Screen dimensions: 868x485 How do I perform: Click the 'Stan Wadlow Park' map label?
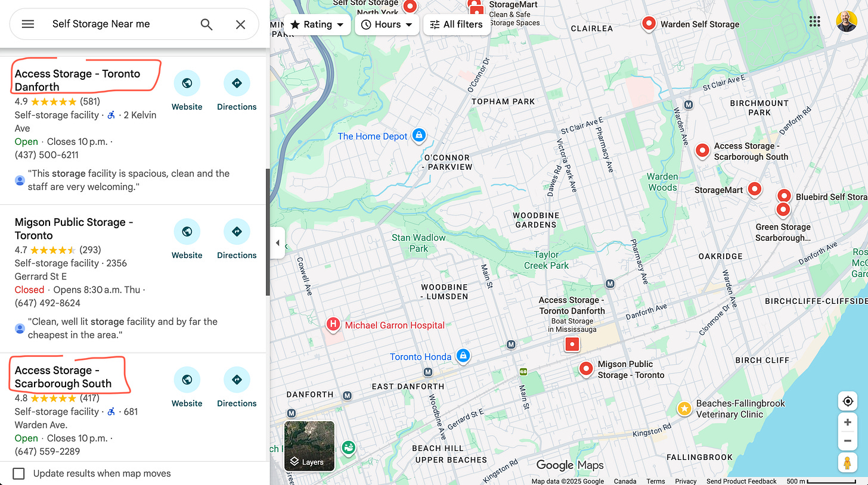coord(418,242)
